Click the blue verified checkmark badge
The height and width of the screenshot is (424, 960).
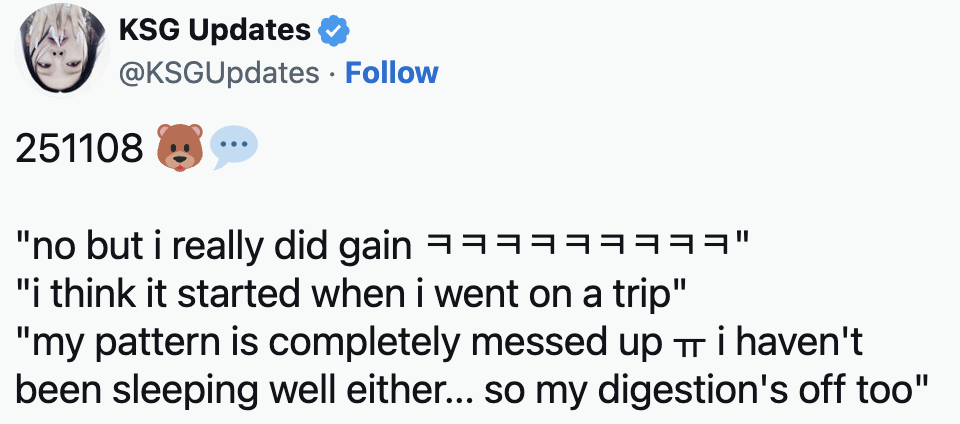coord(333,32)
